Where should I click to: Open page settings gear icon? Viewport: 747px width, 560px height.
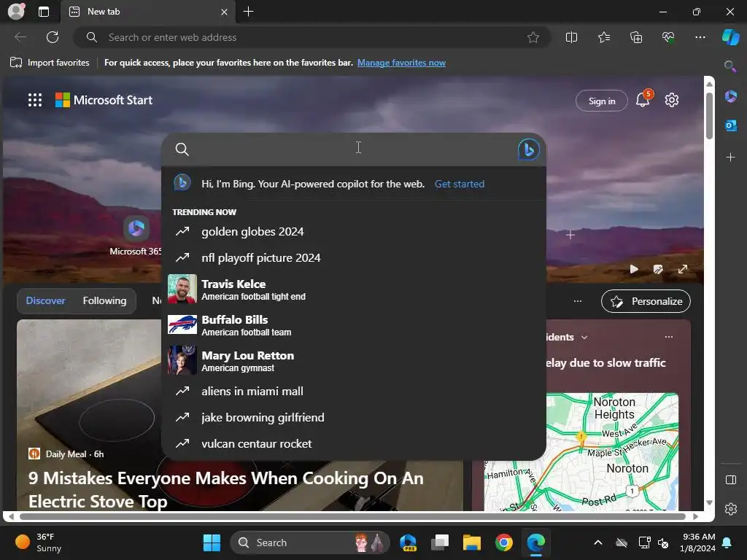[672, 100]
